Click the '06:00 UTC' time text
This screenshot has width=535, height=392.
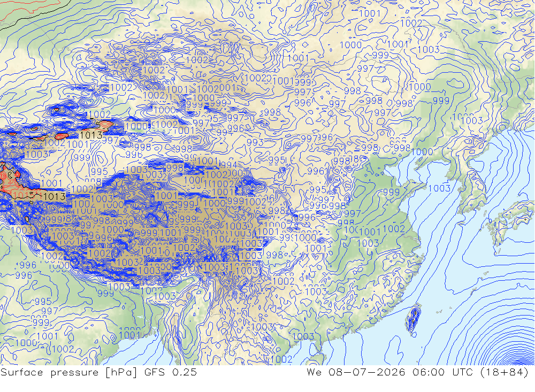pyautogui.click(x=442, y=372)
